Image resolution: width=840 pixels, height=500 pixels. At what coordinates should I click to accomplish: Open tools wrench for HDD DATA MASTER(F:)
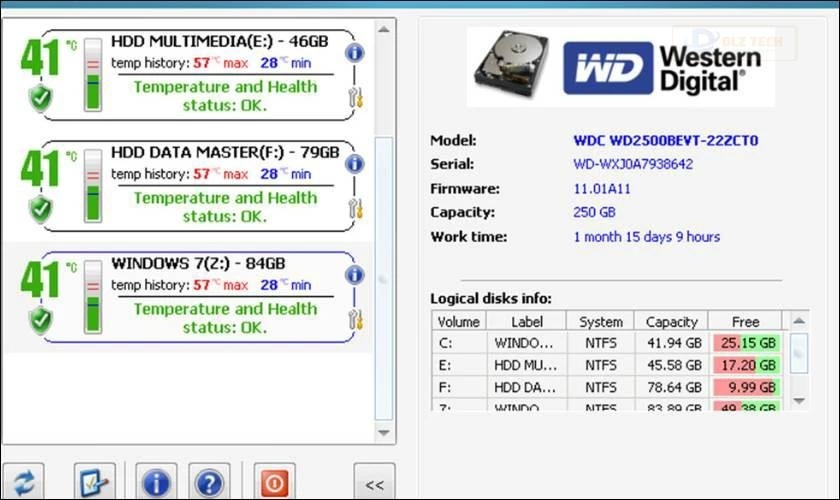[x=356, y=208]
